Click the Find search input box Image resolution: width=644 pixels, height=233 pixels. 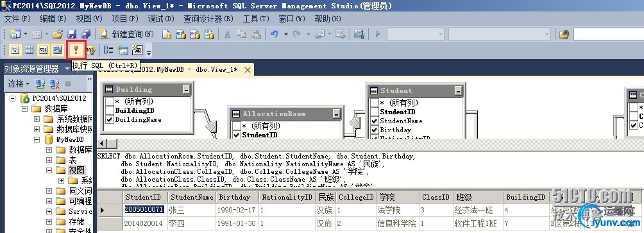[608, 34]
